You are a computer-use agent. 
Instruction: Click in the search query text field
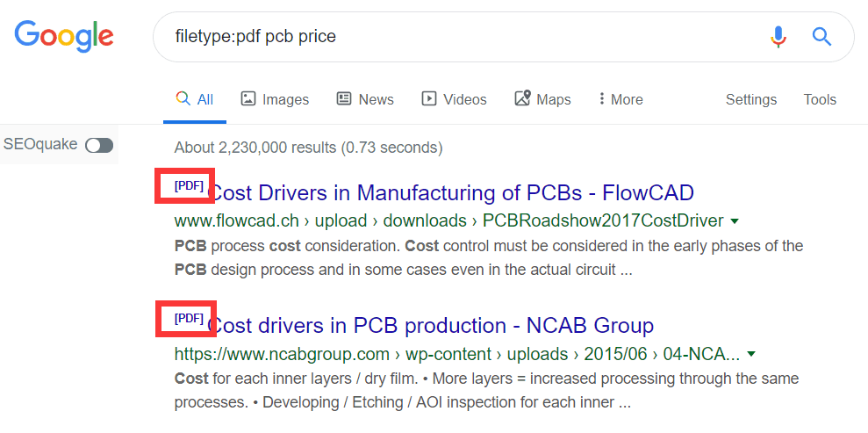pyautogui.click(x=456, y=37)
